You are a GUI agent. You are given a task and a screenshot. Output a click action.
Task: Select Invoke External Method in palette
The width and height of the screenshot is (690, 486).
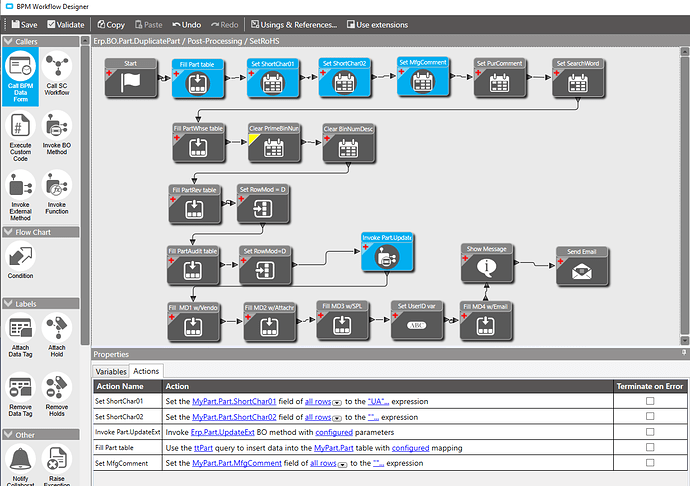[20, 195]
